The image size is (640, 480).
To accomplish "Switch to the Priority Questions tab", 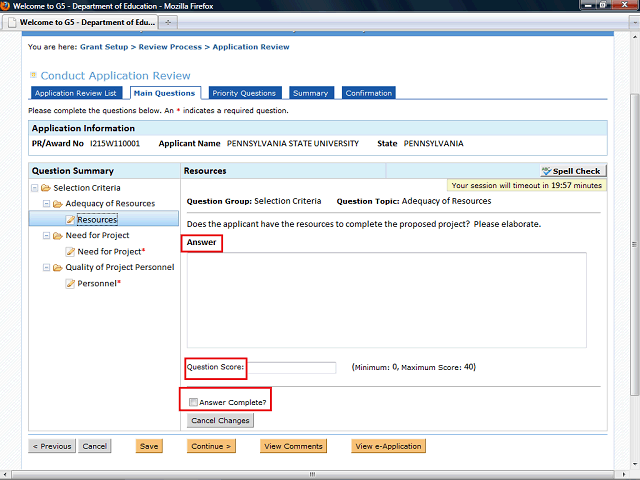I will [244, 93].
